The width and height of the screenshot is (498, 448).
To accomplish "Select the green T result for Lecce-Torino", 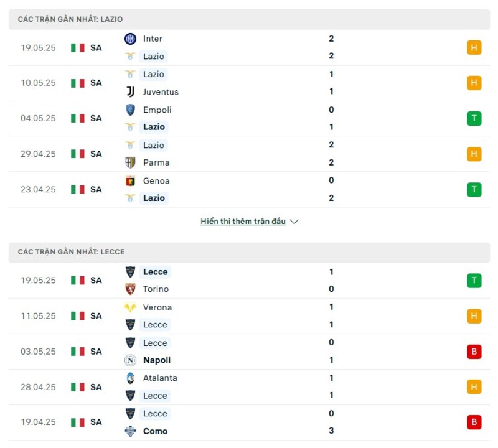I will (x=474, y=280).
